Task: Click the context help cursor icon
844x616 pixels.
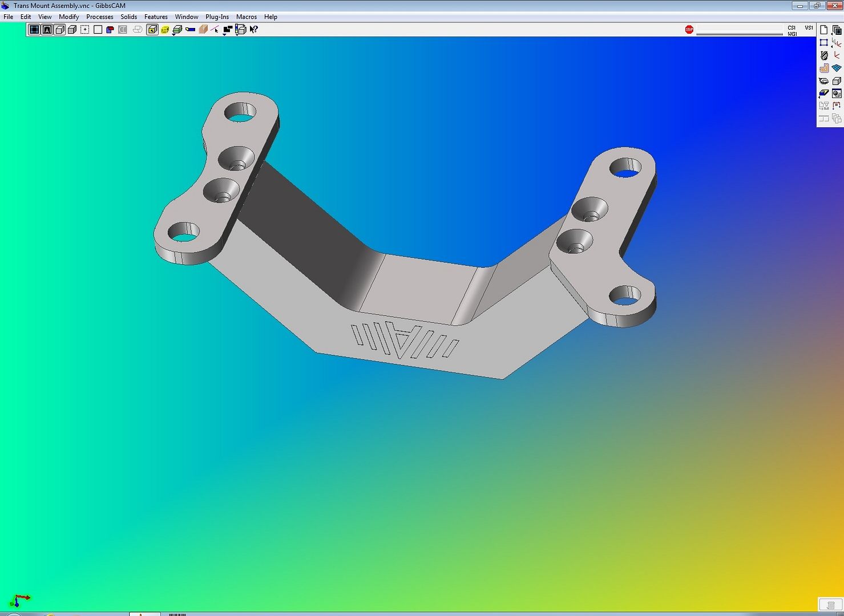Action: [x=254, y=30]
